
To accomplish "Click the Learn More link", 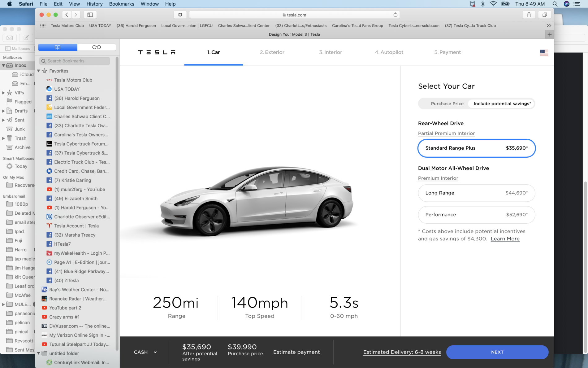I will (x=505, y=239).
